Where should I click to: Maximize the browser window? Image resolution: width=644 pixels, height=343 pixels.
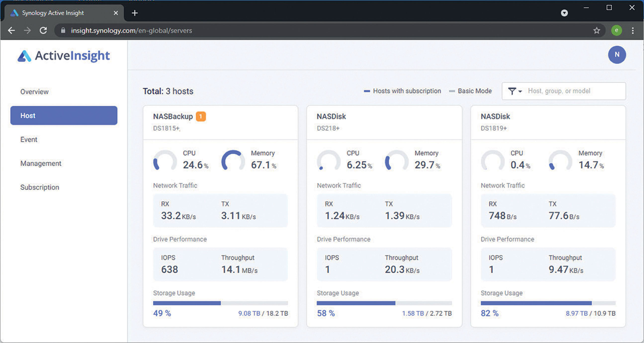(x=609, y=8)
